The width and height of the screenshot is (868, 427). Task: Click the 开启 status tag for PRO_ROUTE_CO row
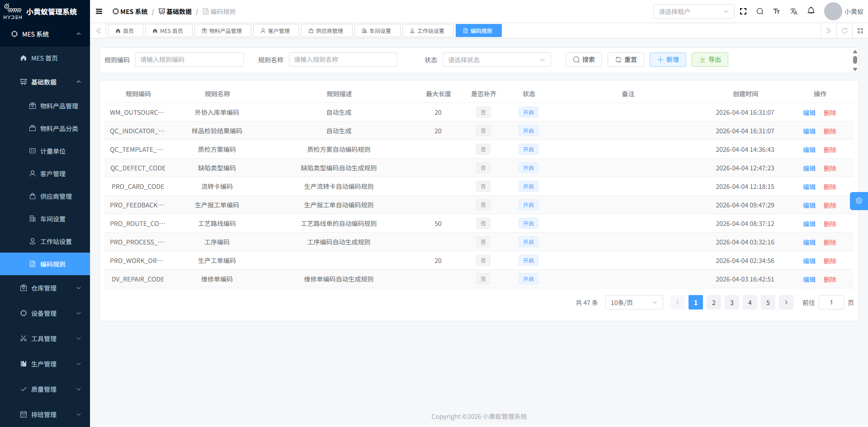(x=528, y=224)
